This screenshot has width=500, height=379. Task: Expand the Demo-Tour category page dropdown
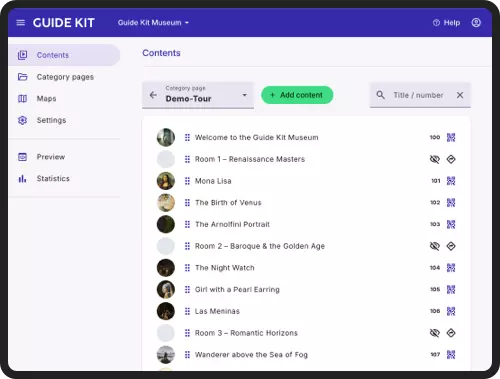click(x=244, y=95)
